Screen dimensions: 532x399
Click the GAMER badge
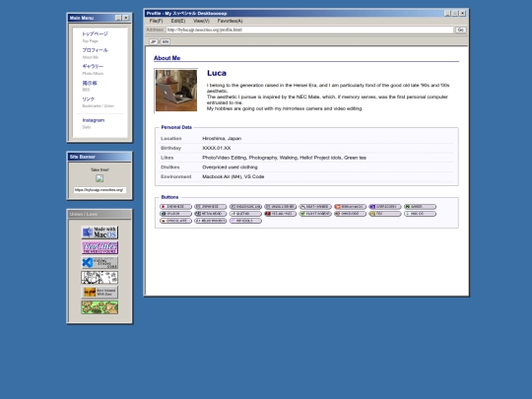click(420, 207)
